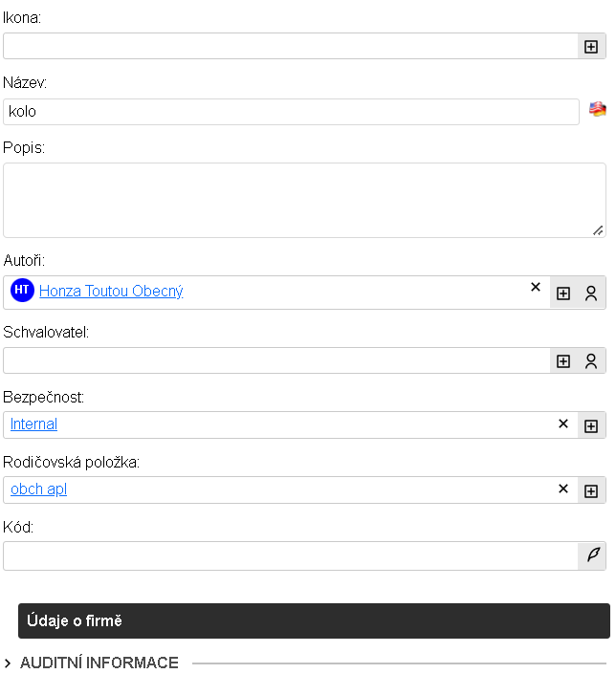The image size is (616, 674).
Task: Remove the obch apl parent item
Action: [563, 489]
